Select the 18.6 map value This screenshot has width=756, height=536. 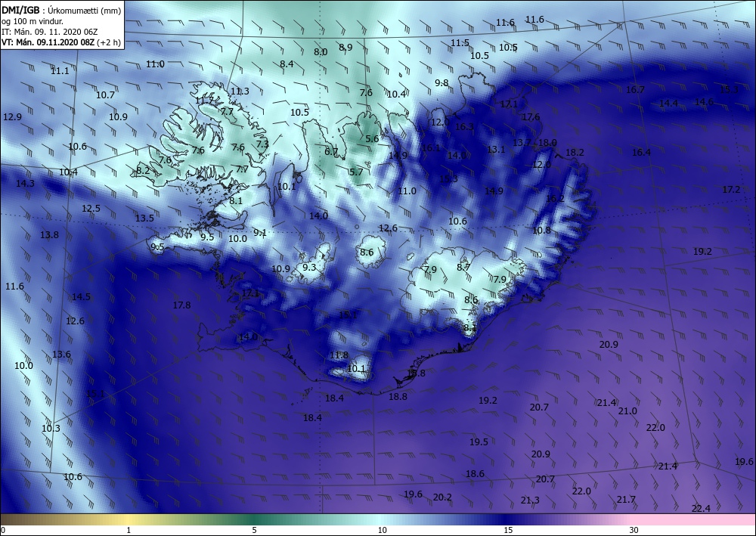(x=475, y=474)
